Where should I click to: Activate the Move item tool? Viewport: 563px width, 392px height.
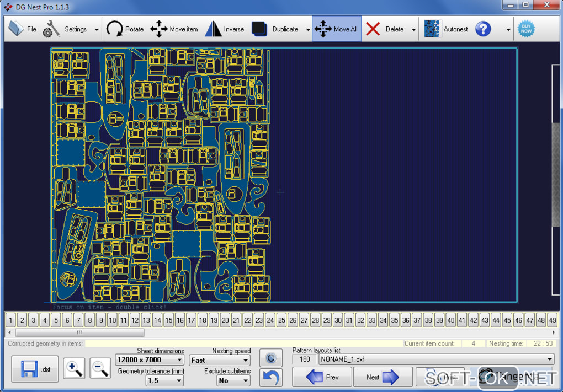coord(174,29)
